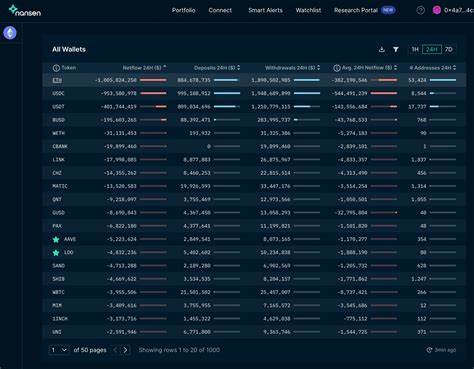The image size is (474, 369).
Task: Open the CBANK token row
Action: [254, 146]
